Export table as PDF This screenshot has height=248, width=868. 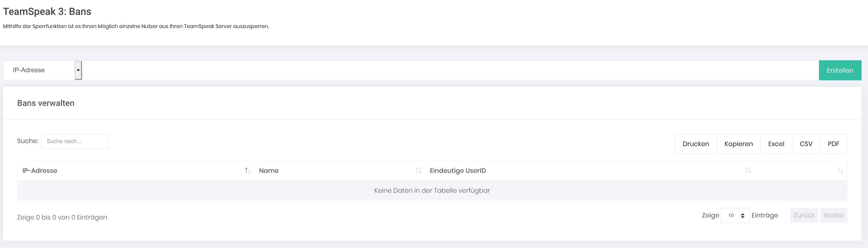click(834, 144)
